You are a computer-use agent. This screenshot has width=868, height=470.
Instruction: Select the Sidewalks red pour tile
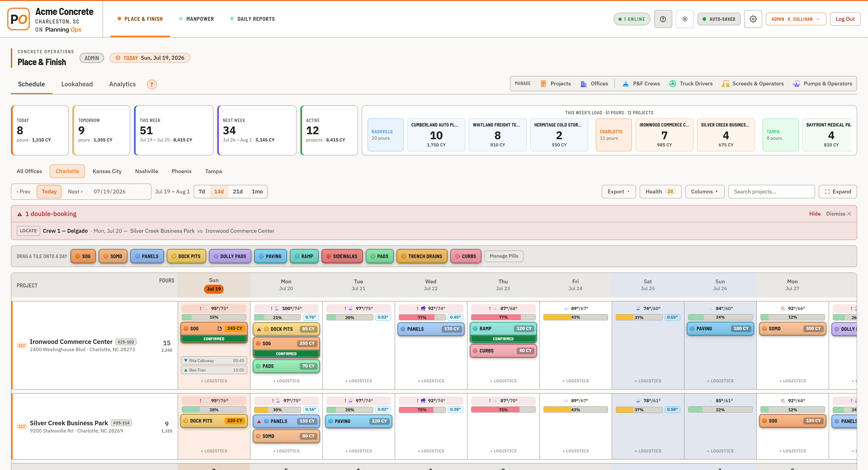pyautogui.click(x=342, y=256)
